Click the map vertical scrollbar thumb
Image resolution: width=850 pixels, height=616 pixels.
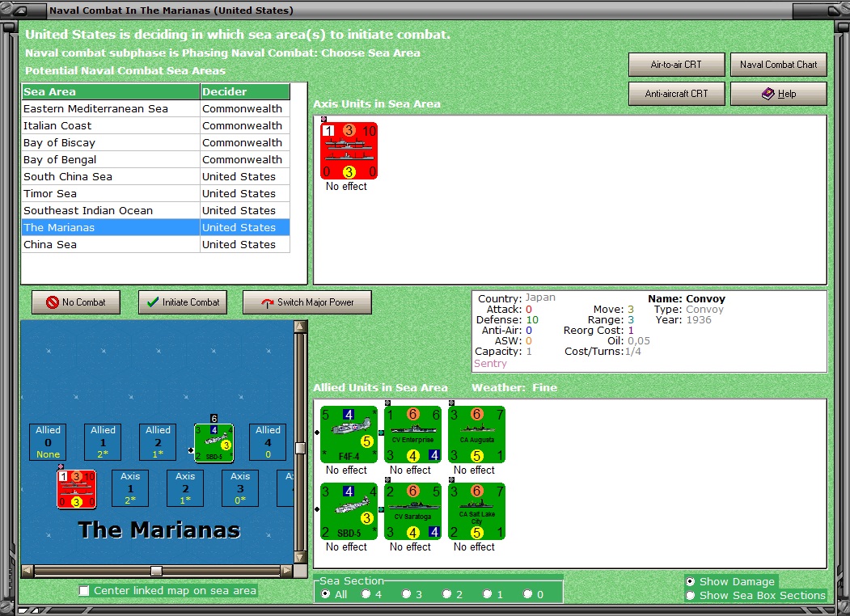[300, 448]
